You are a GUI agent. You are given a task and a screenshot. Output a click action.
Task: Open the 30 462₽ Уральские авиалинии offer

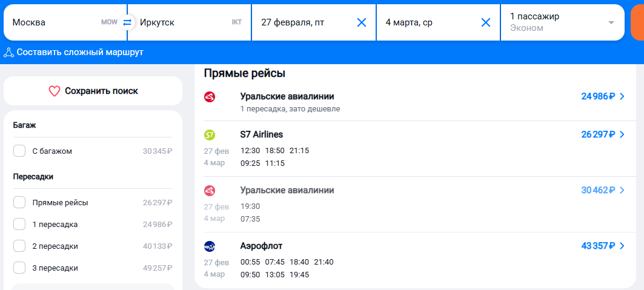[420, 204]
